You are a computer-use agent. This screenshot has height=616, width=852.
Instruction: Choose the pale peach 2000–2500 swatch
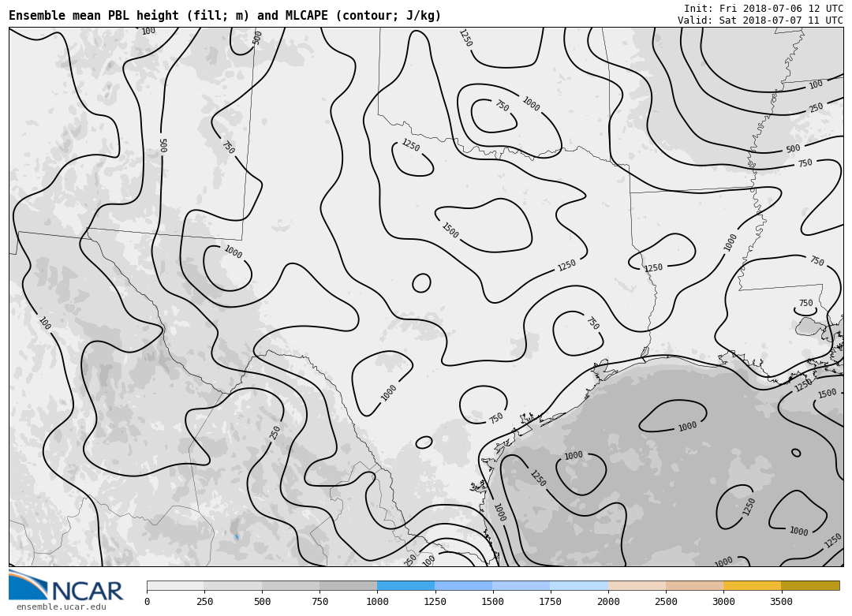point(637,586)
